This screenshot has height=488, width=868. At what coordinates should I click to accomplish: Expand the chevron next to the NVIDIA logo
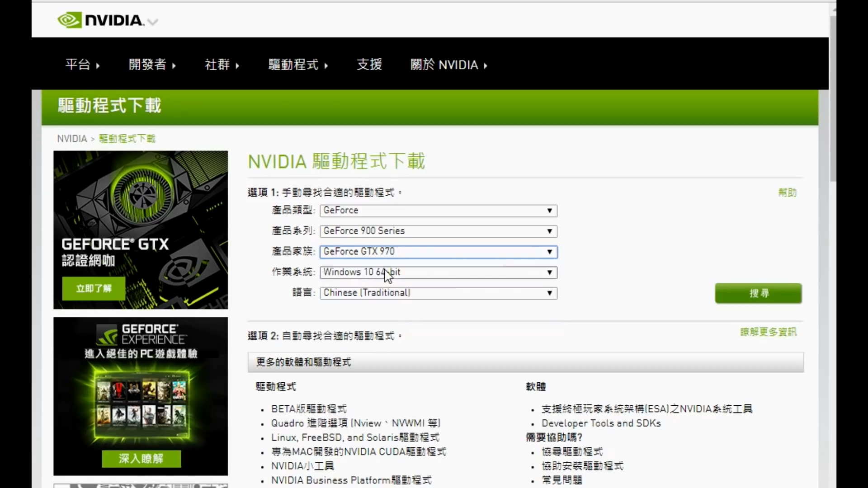pyautogui.click(x=153, y=22)
